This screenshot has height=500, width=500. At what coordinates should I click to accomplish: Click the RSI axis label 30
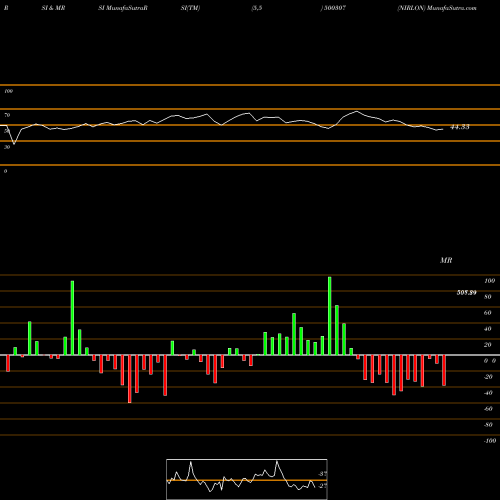point(7,147)
